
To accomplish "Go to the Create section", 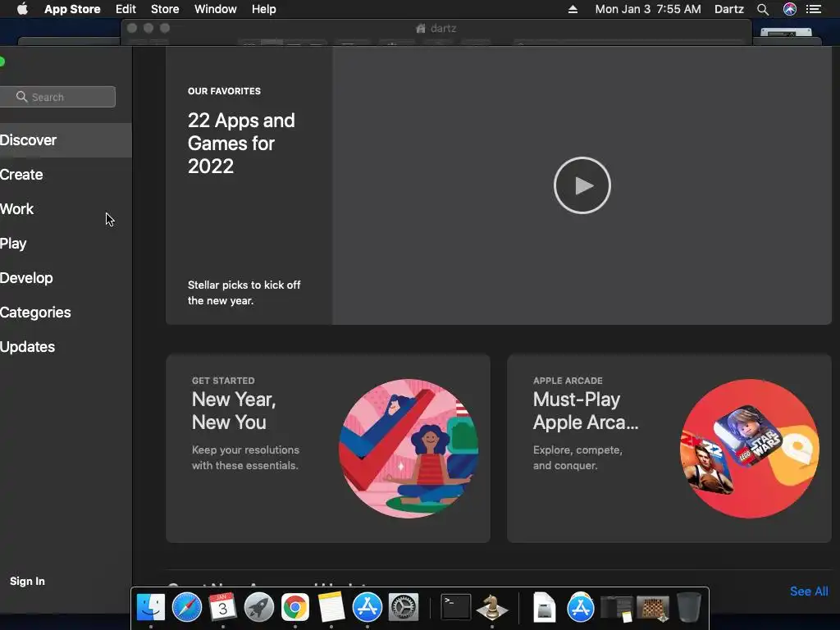I will 66,175.
